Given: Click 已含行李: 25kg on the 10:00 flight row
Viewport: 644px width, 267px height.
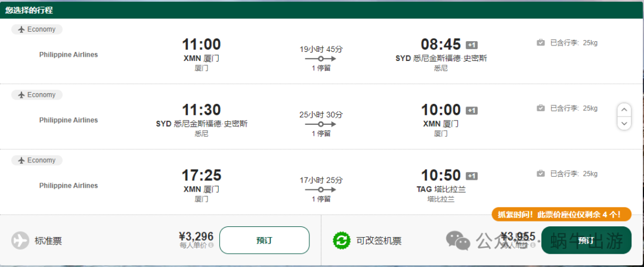Looking at the screenshot, I should [x=574, y=108].
